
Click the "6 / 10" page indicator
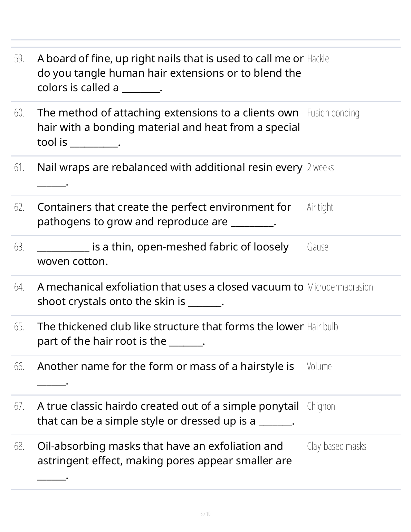pos(205,514)
